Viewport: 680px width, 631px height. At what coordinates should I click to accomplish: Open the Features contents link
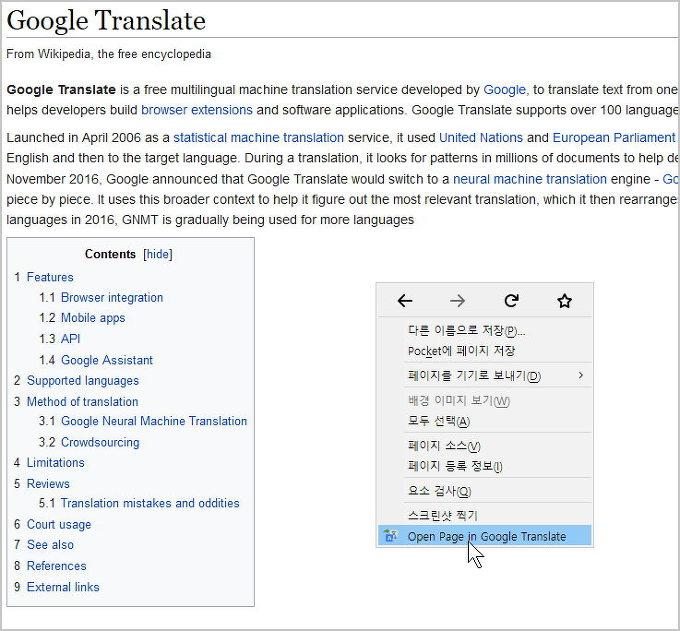50,277
